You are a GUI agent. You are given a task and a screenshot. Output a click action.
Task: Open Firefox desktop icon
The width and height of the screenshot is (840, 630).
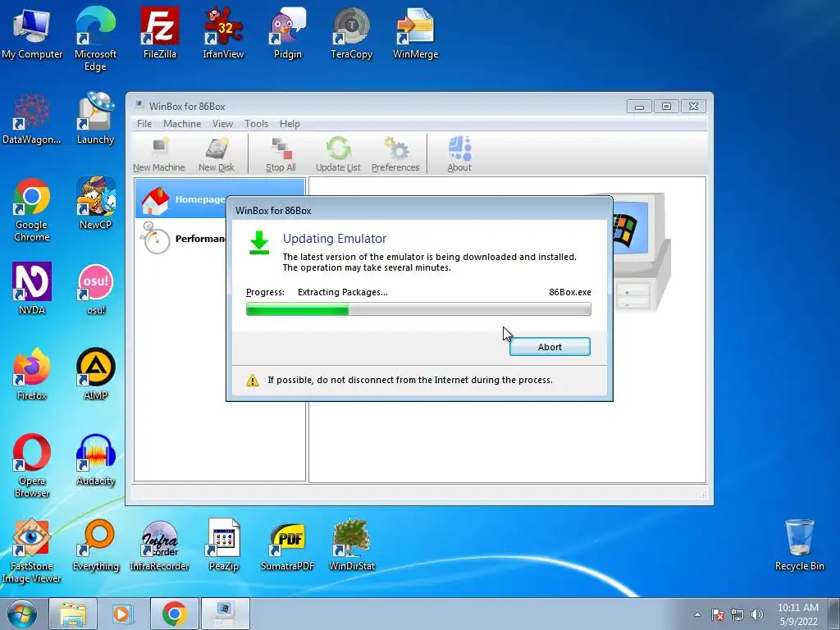[x=32, y=374]
